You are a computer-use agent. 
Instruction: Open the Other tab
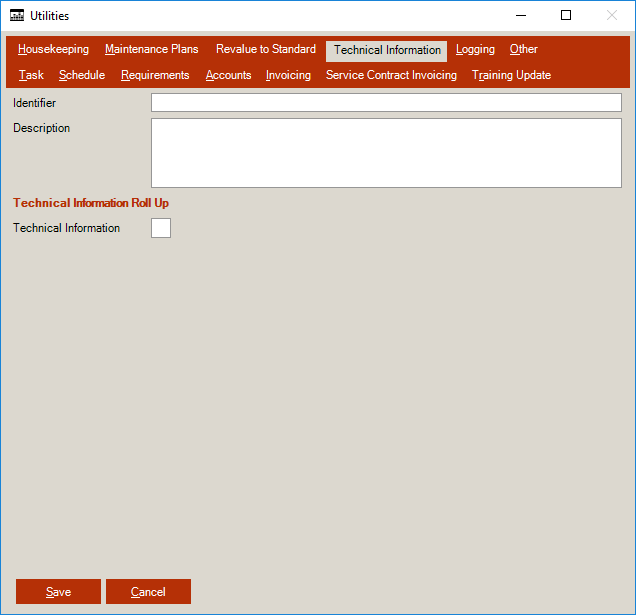523,50
